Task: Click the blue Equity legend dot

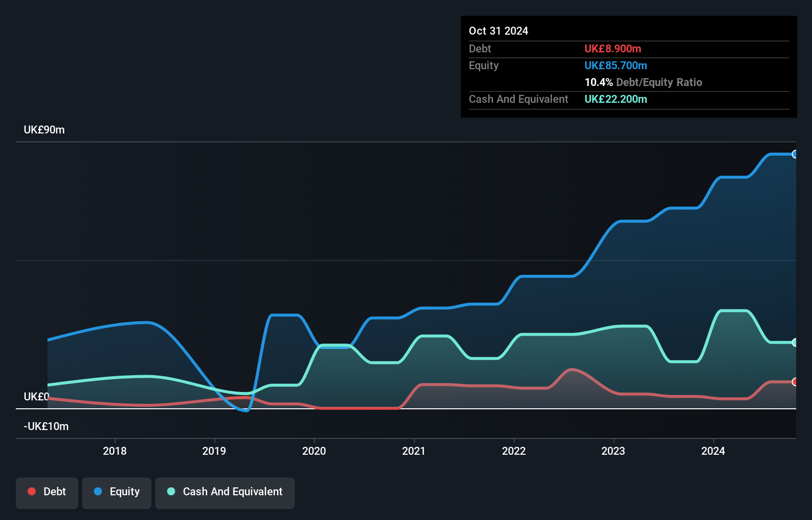Action: 98,491
